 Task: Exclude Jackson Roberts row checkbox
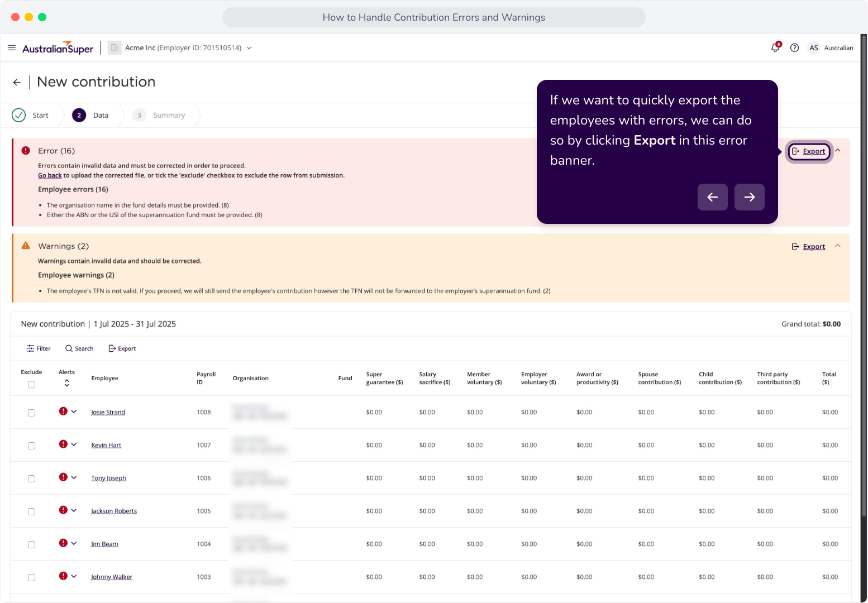click(31, 511)
